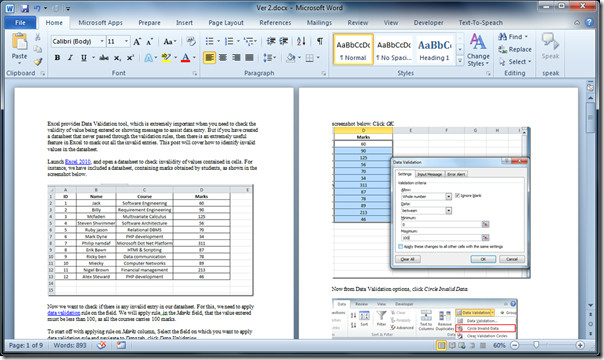The height and width of the screenshot is (360, 604).
Task: Click the Paste icon in the Clipboard group
Action: click(19, 42)
